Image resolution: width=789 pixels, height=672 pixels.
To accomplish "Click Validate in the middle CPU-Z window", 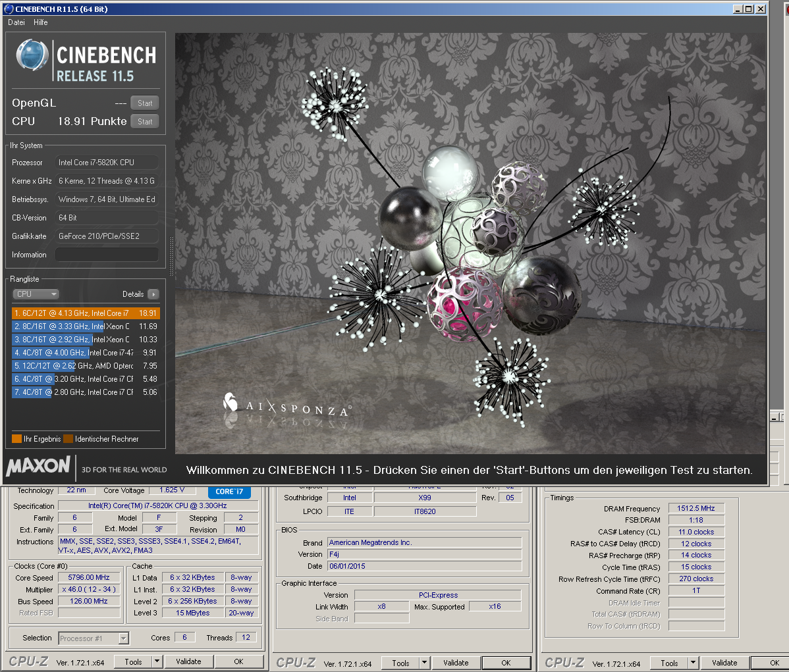I will [456, 663].
